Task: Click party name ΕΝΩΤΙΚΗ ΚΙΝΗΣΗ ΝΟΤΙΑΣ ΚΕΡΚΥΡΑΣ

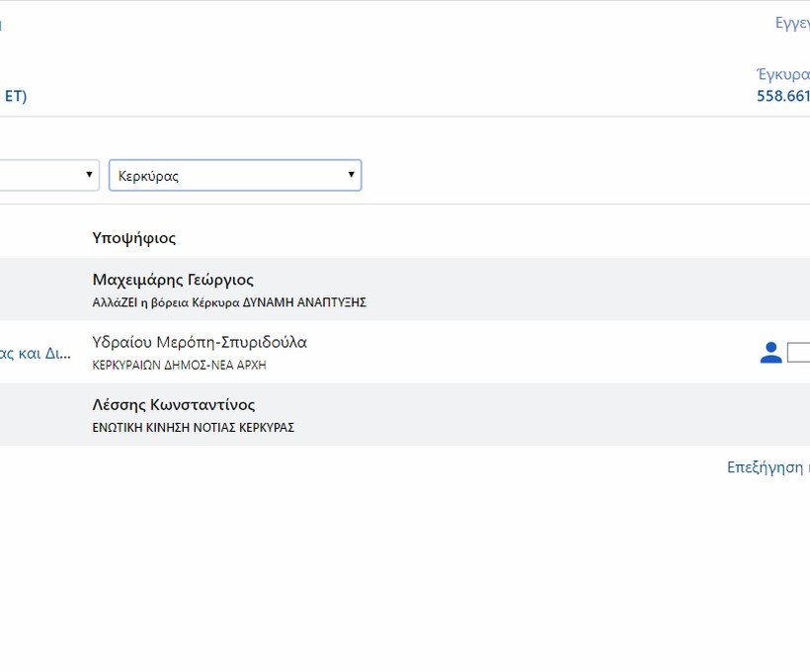Action: pyautogui.click(x=193, y=428)
